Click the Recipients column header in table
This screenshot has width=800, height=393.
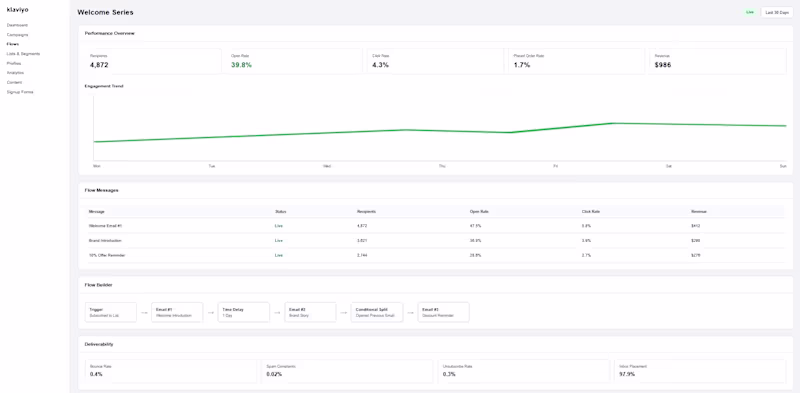[x=366, y=211]
